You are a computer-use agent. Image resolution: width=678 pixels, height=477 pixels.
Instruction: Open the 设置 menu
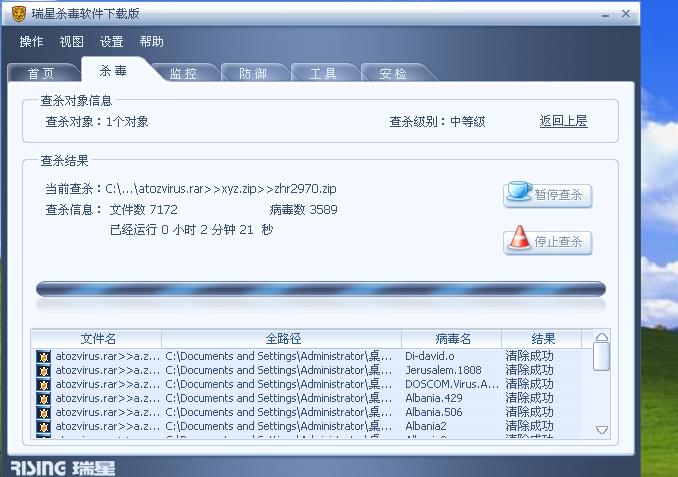[112, 42]
